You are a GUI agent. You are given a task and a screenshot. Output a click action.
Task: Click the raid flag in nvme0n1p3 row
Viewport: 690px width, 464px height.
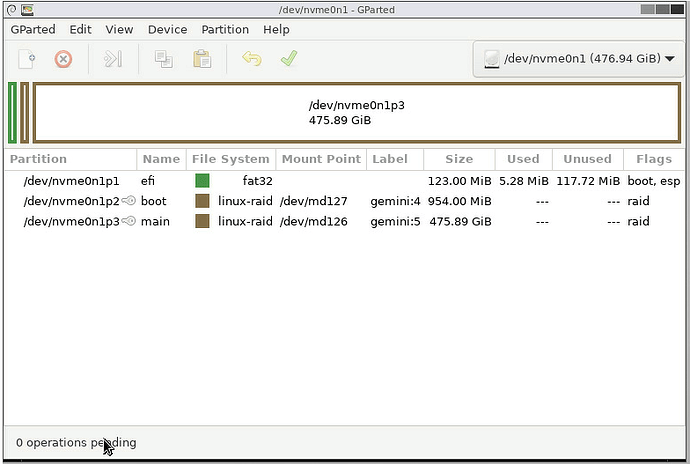[638, 221]
